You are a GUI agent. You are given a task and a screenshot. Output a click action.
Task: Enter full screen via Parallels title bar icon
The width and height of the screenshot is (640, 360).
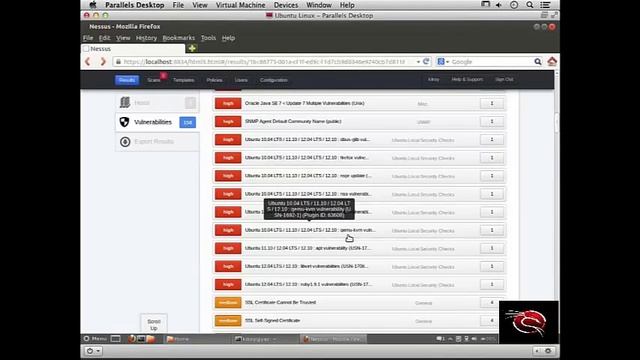[x=554, y=15]
